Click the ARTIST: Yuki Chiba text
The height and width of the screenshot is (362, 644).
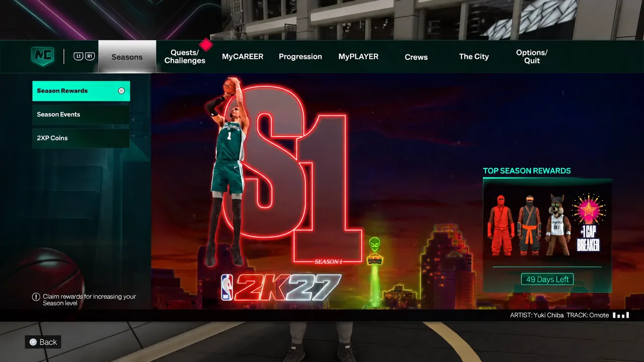(537, 315)
